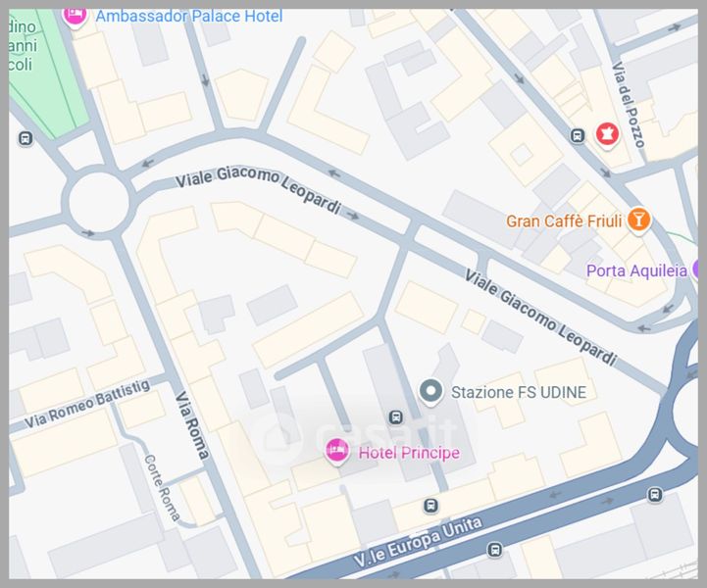Click the bus stop icon above V.le Europa Unita label
This screenshot has height=588, width=707.
point(430,506)
